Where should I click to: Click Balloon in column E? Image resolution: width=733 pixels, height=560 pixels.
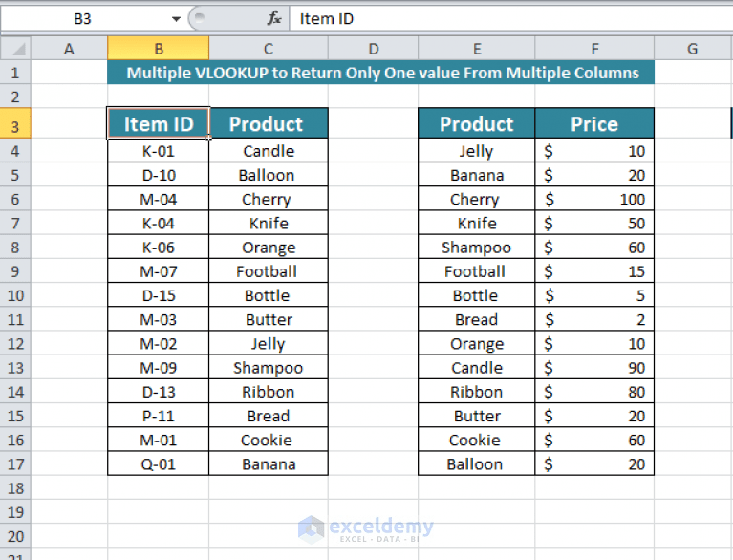pyautogui.click(x=476, y=463)
